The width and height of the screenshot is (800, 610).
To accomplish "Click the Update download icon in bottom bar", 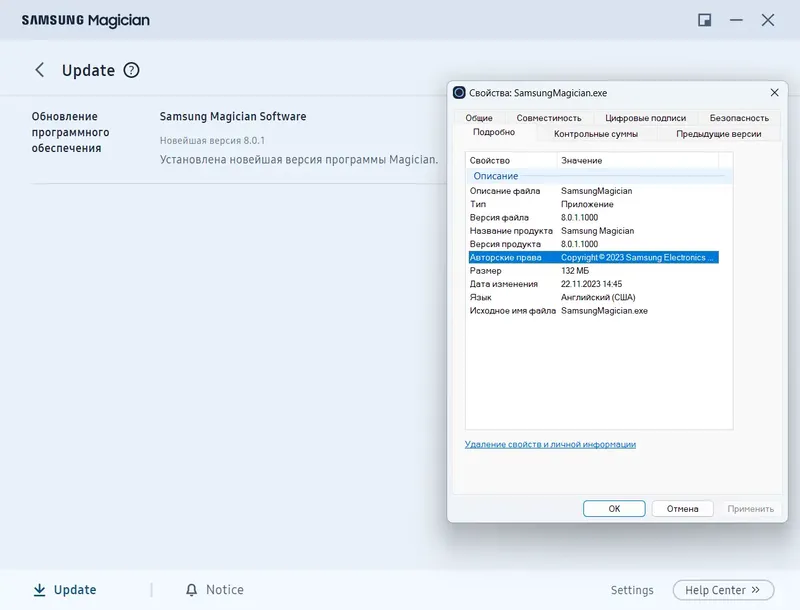I will [x=39, y=590].
